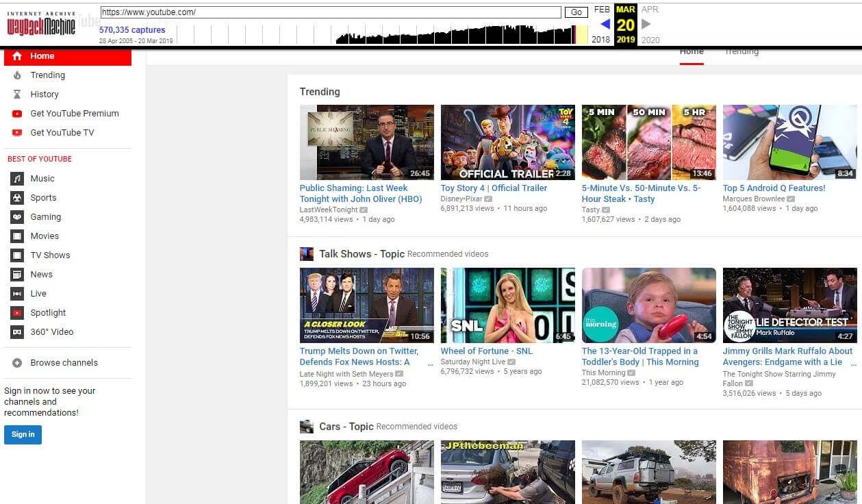Image resolution: width=862 pixels, height=504 pixels.
Task: Click the Saturday Night Live channel name
Action: tap(473, 362)
